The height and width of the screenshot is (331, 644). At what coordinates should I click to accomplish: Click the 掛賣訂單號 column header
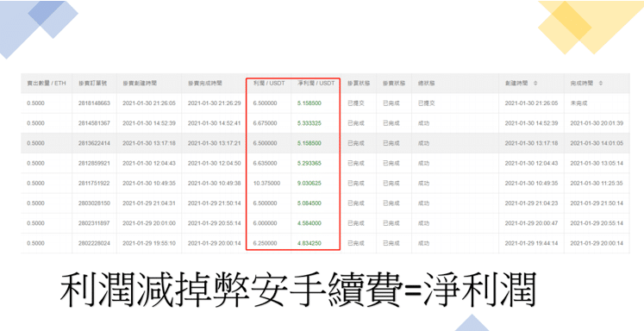[93, 84]
